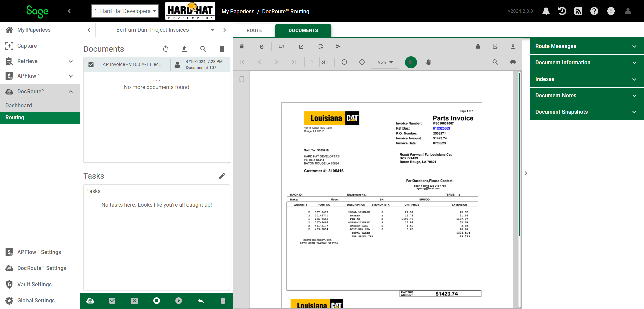Screen dimensions: 644x309
Task: Search the Documents list
Action: pos(203,49)
